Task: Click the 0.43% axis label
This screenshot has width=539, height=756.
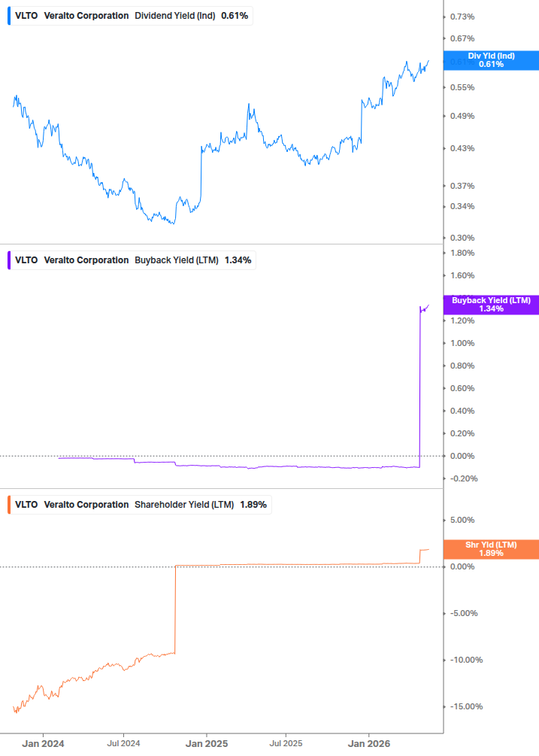Action: click(462, 148)
